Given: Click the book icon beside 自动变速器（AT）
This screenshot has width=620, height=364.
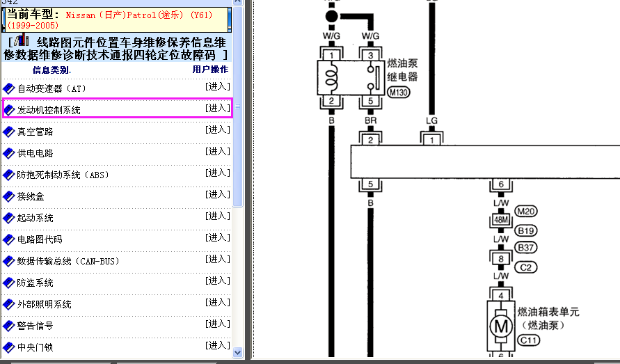Looking at the screenshot, I should point(9,88).
